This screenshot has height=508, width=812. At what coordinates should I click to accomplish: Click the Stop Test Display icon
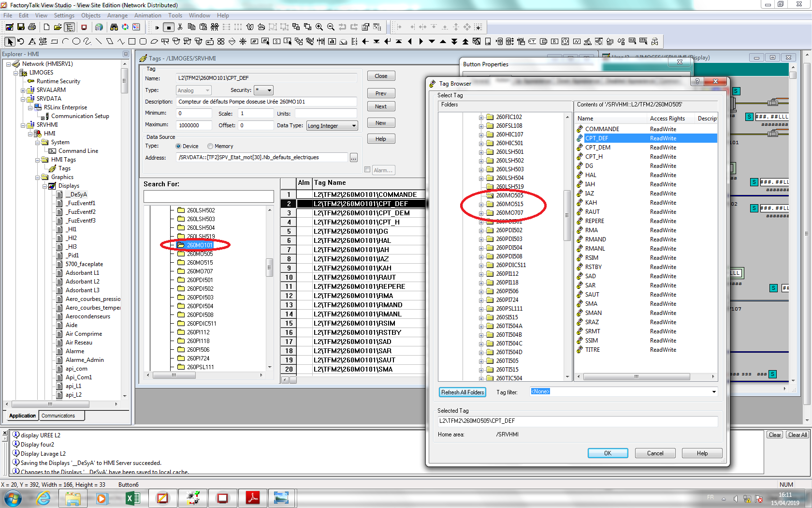pyautogui.click(x=168, y=27)
